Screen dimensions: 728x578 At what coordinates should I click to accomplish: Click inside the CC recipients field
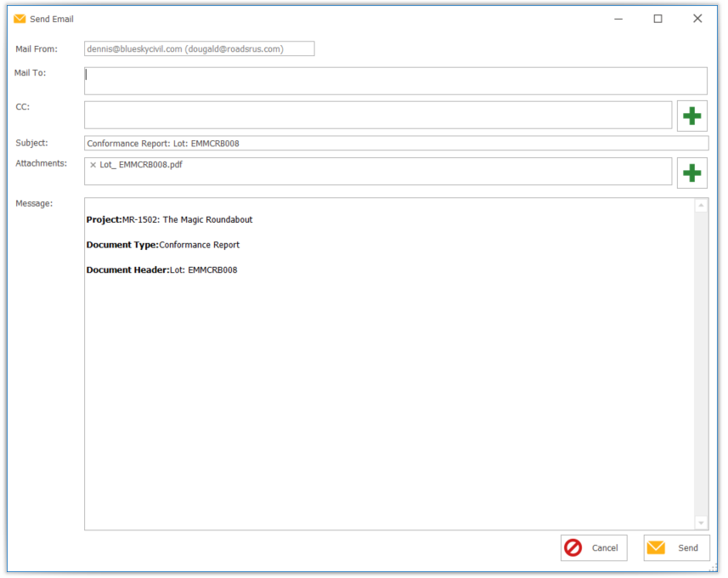point(377,116)
